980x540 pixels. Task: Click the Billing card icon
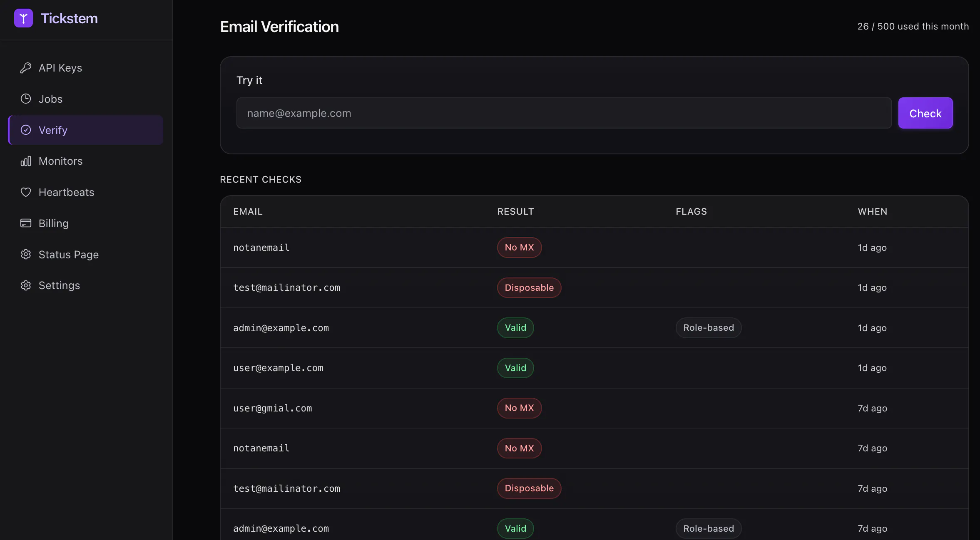[26, 223]
